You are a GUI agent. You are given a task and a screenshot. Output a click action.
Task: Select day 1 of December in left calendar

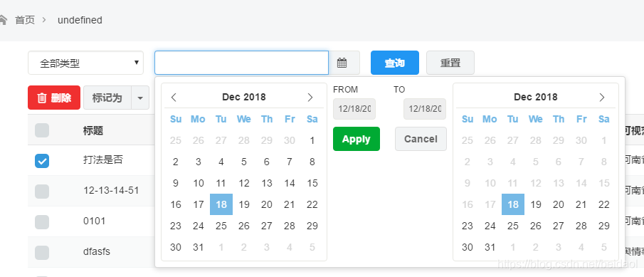point(312,140)
